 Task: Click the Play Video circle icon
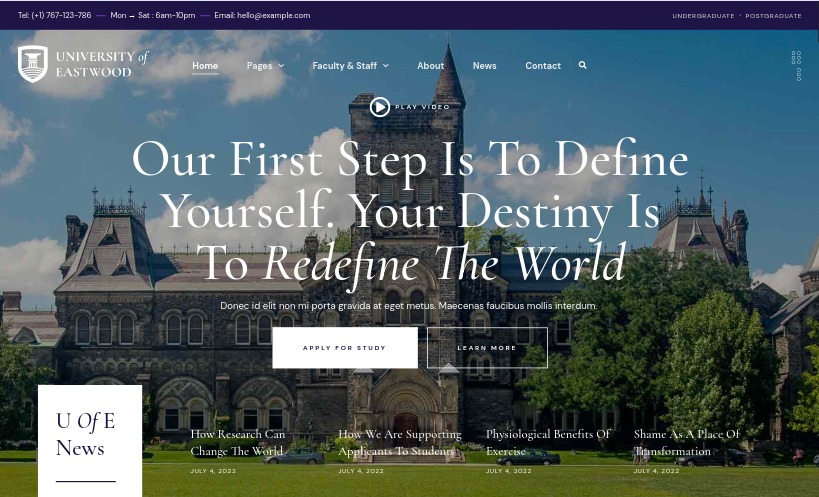380,107
